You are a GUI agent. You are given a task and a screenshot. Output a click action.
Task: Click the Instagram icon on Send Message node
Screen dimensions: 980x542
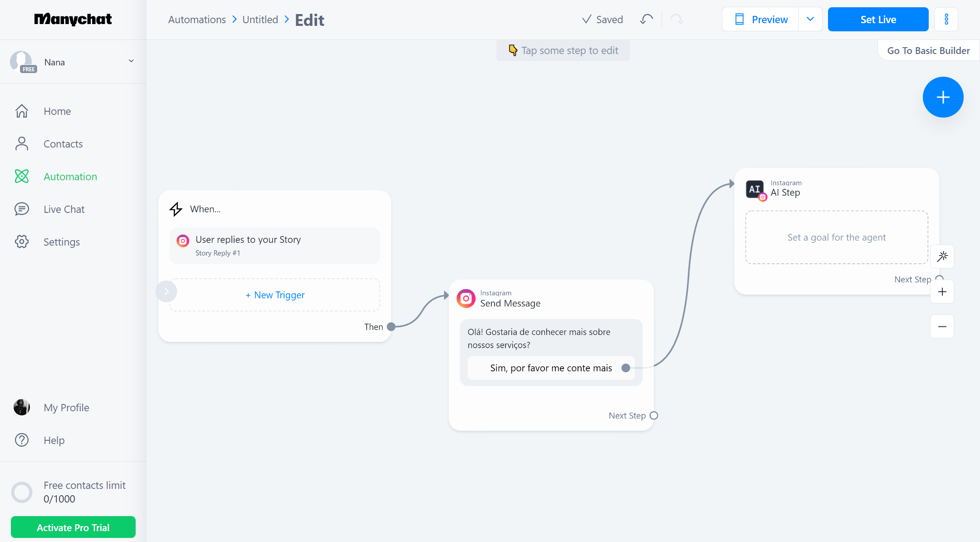point(466,298)
